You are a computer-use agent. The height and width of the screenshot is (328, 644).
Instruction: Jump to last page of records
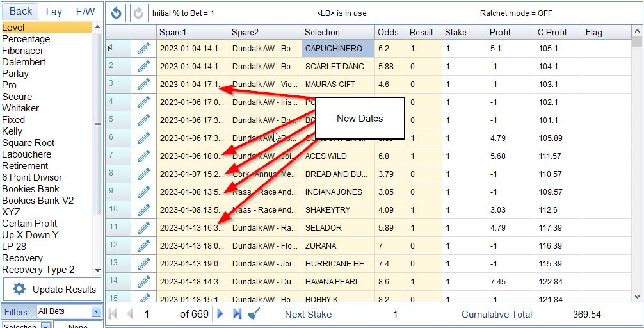tap(237, 314)
